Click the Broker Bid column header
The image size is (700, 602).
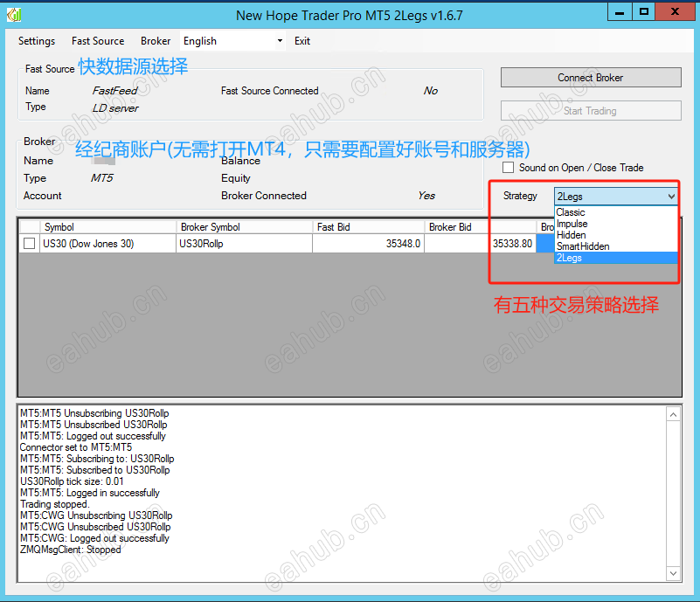tap(480, 227)
